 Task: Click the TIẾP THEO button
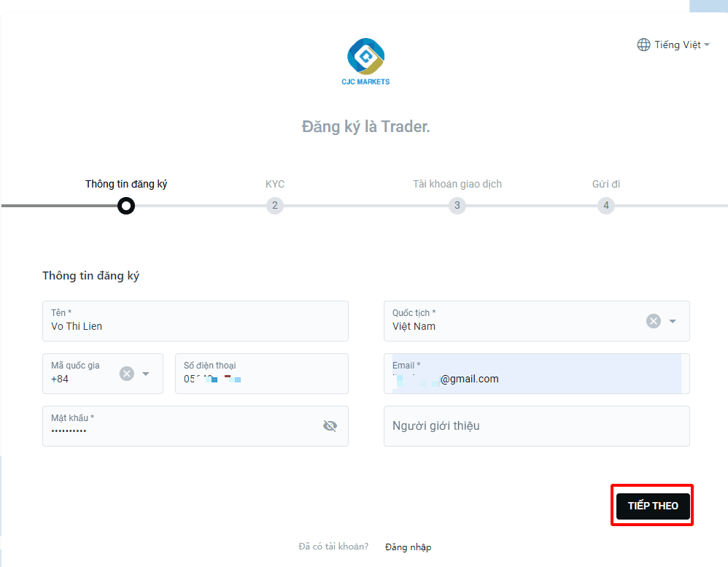click(653, 506)
